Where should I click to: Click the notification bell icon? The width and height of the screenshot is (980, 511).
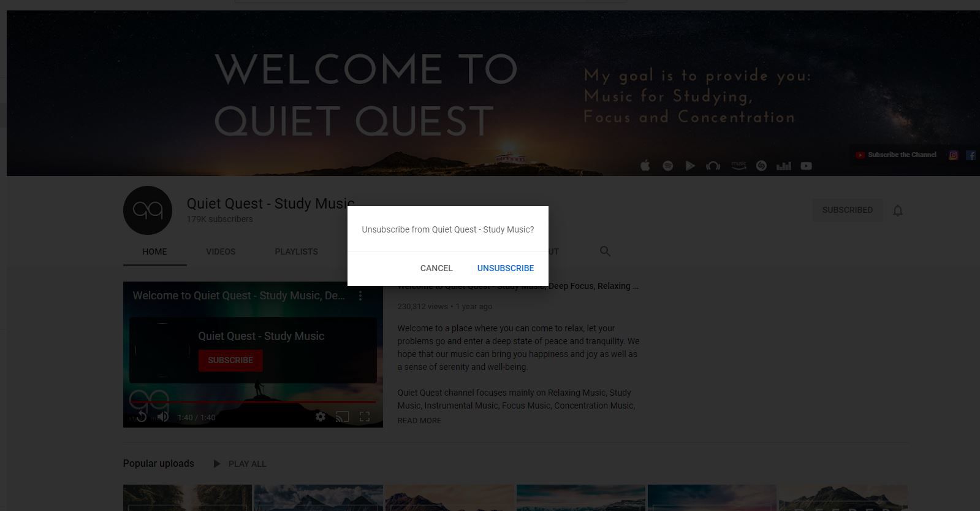[898, 210]
